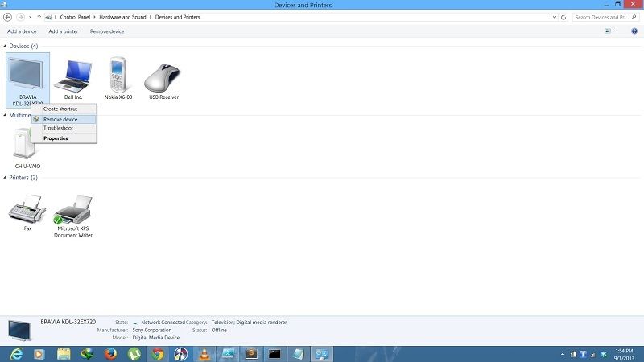The width and height of the screenshot is (644, 362).
Task: Select the USB Receiver mouse device
Action: [x=163, y=81]
